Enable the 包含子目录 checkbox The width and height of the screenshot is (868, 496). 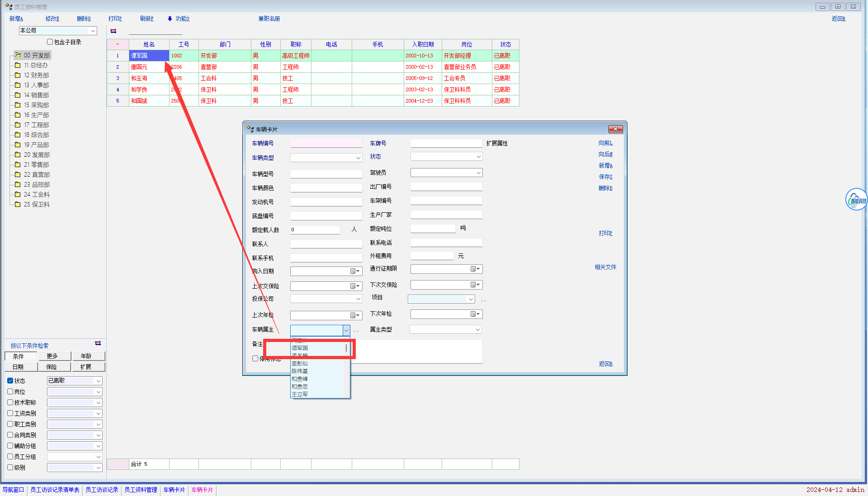point(50,42)
